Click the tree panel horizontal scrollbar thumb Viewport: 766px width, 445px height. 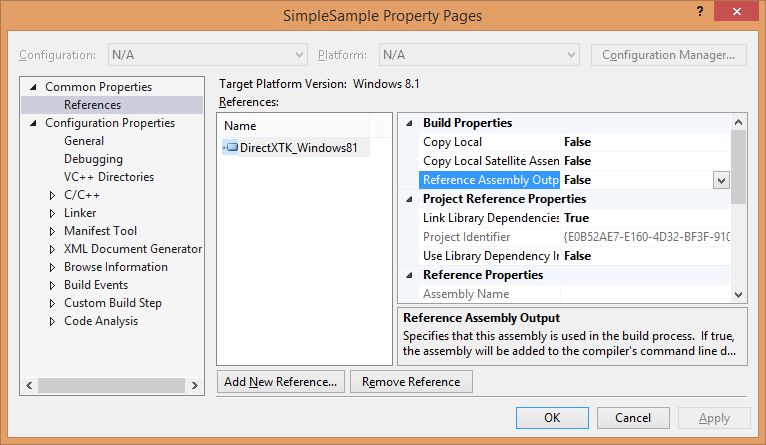tap(111, 385)
